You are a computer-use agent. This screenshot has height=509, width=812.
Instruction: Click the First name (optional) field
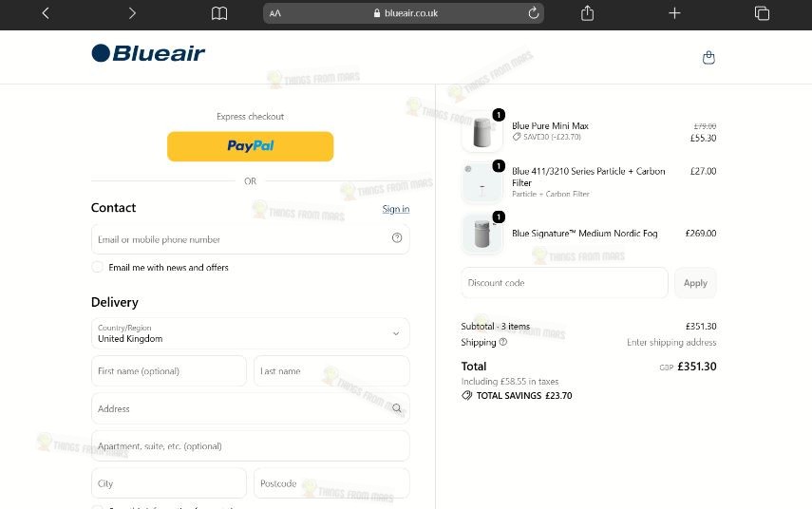click(169, 370)
